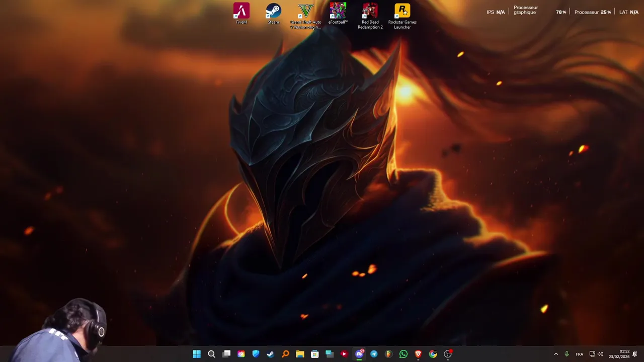The image size is (644, 362).
Task: Open Steam from the taskbar
Action: 270,354
